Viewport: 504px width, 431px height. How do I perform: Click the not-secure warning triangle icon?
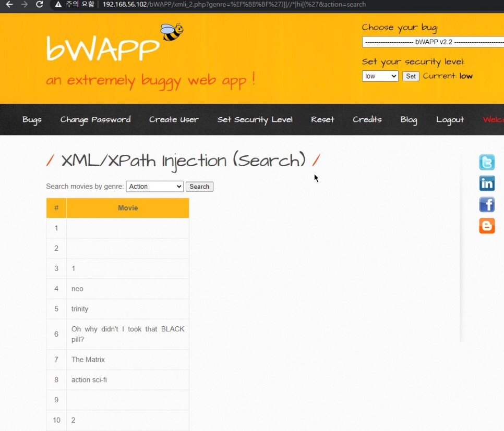pos(58,5)
